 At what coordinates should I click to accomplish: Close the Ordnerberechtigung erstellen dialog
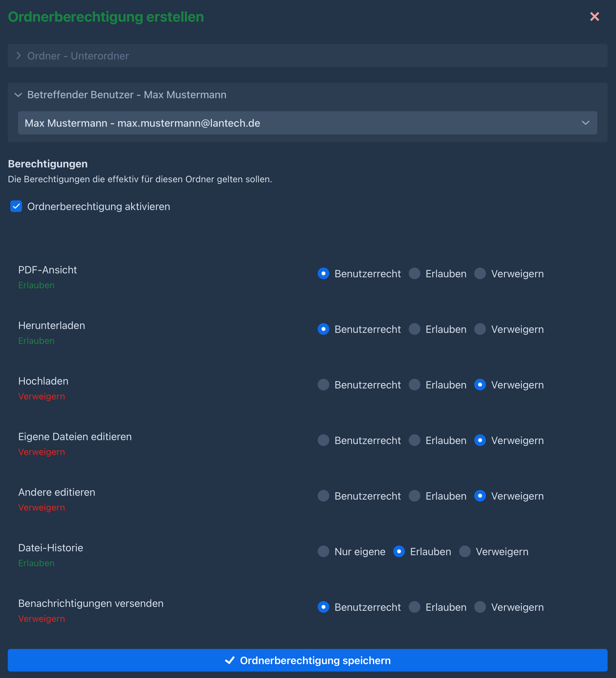point(594,16)
